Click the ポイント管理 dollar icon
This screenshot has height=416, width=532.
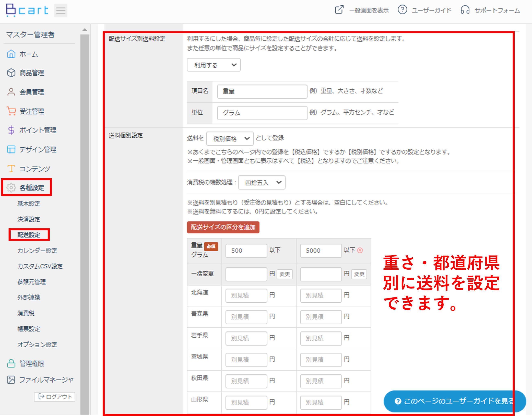click(x=11, y=130)
